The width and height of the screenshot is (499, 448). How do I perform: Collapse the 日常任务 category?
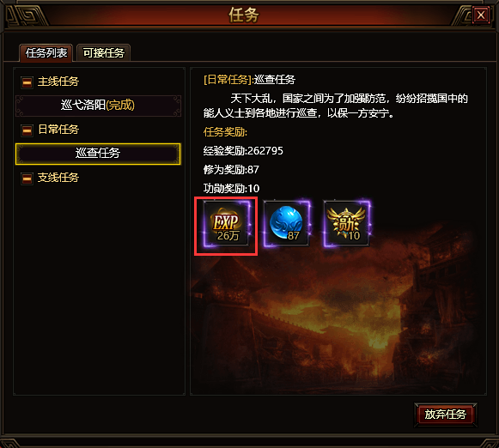27,130
